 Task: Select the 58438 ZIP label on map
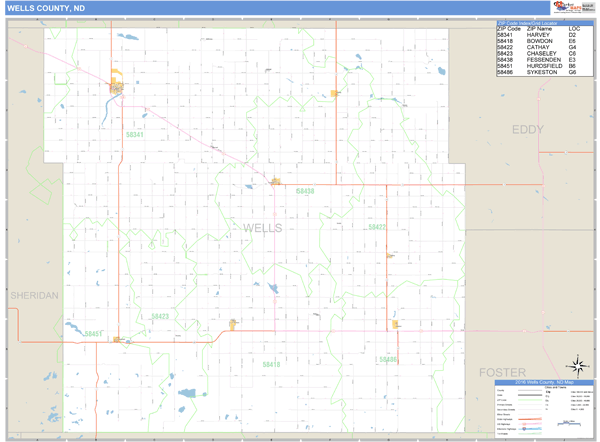[305, 190]
